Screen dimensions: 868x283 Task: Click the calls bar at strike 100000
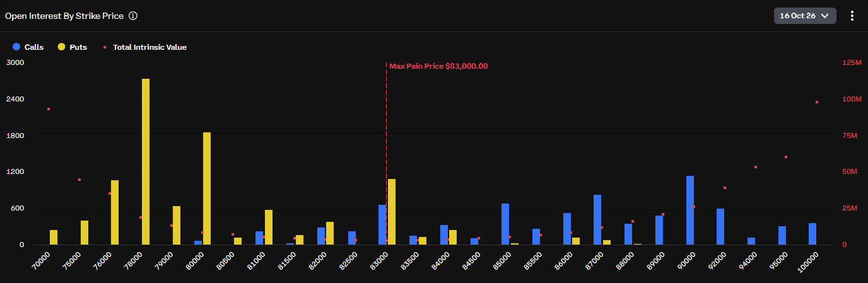[812, 234]
